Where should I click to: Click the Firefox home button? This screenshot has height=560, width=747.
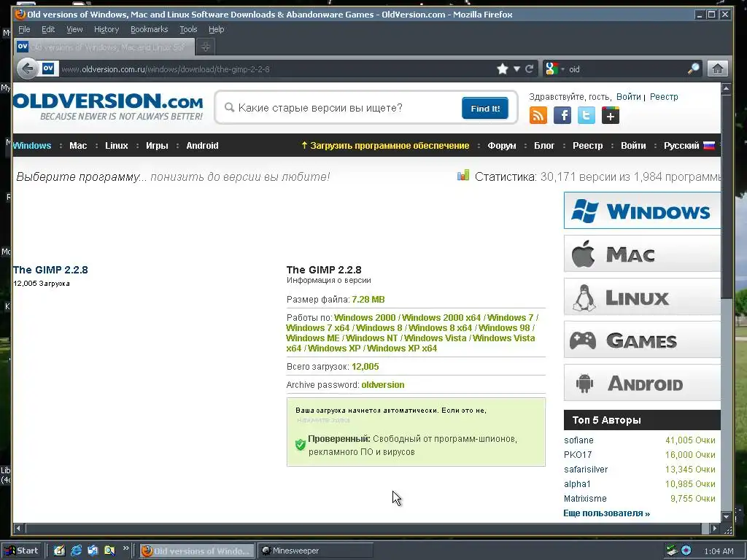click(x=718, y=69)
